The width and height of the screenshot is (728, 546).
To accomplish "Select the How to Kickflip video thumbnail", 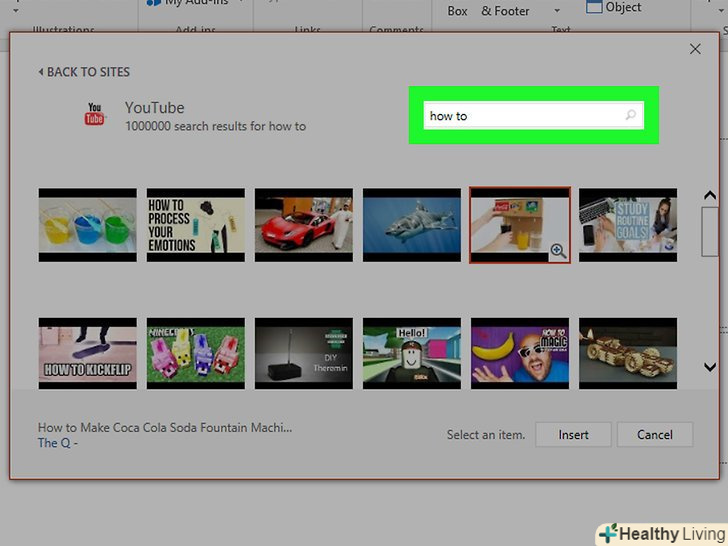I will coord(88,354).
